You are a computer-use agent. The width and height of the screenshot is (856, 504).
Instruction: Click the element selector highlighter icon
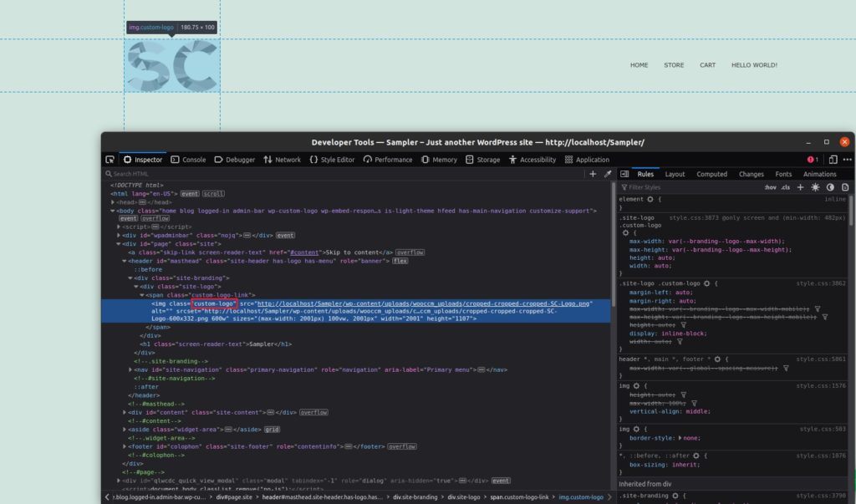tap(650, 199)
